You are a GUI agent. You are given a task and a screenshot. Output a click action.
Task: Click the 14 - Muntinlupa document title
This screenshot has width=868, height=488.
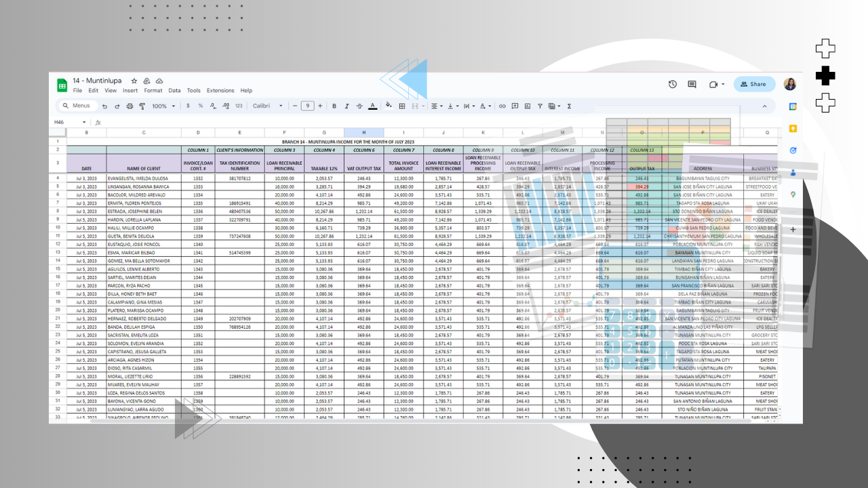pos(98,81)
